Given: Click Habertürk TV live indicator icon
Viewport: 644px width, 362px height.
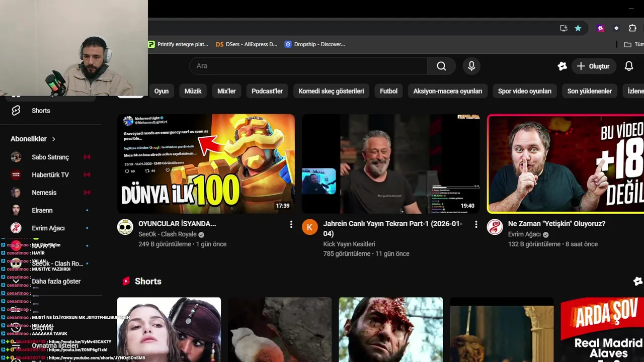Looking at the screenshot, I should coord(87,174).
